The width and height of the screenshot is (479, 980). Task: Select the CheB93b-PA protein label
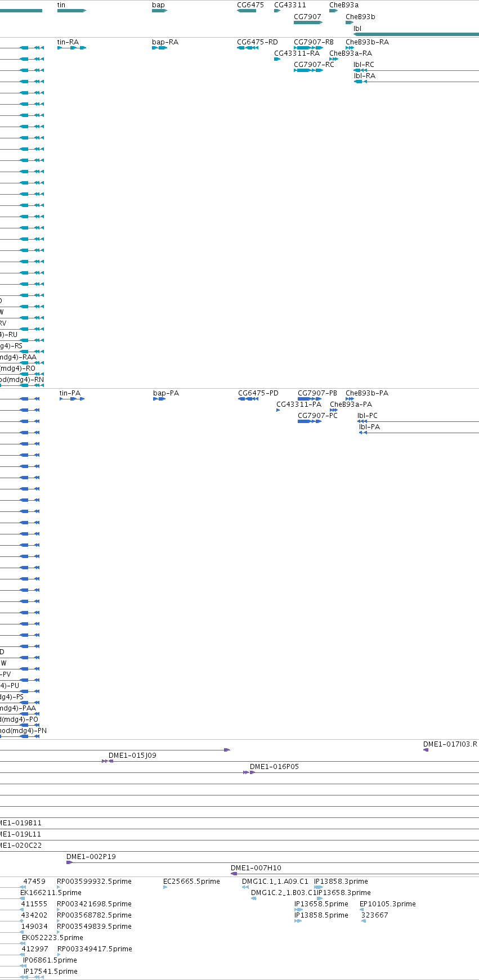pos(367,393)
